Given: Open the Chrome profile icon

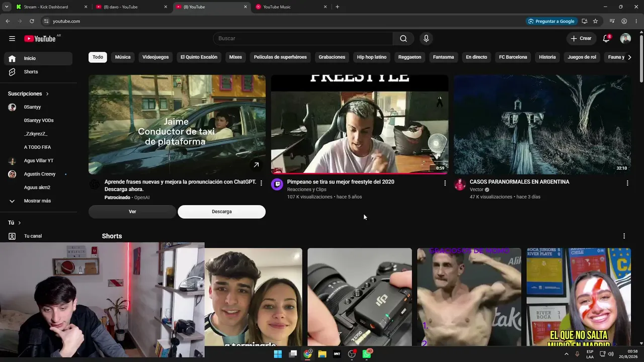Looking at the screenshot, I should 624,21.
